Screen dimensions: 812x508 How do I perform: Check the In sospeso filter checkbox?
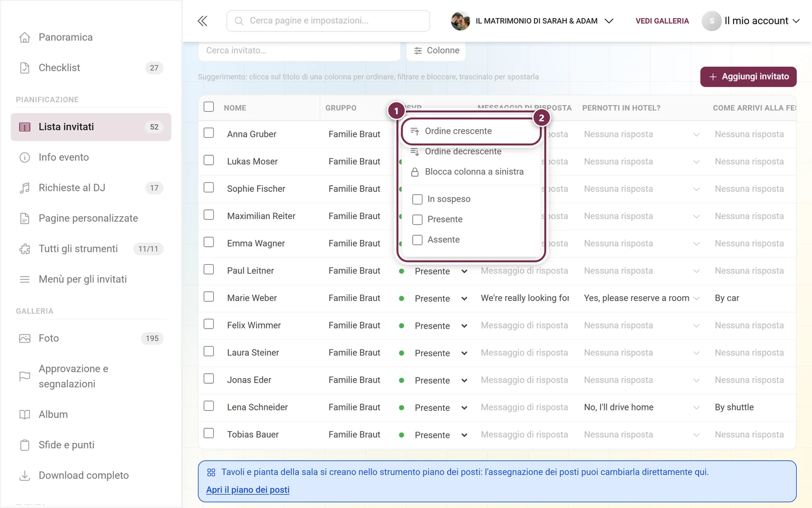pyautogui.click(x=417, y=199)
